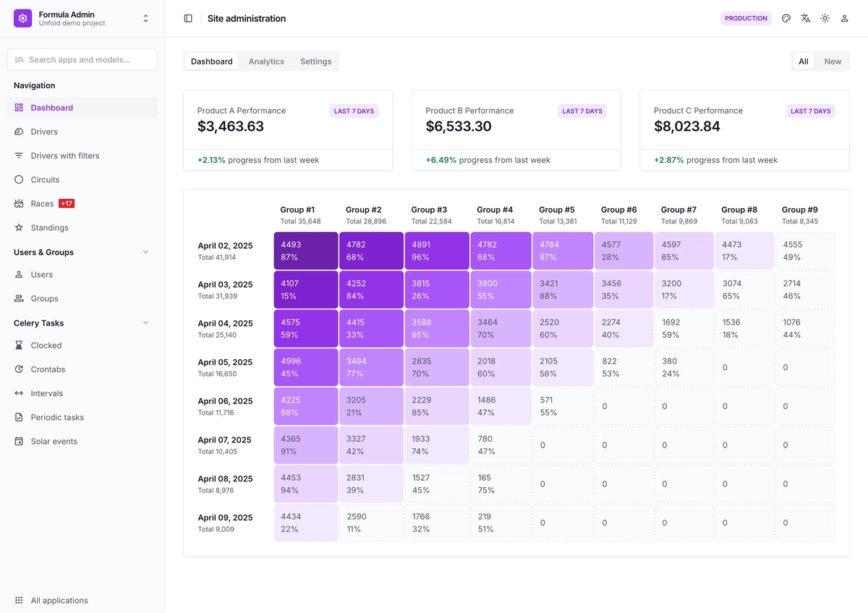Viewport: 868px width, 613px height.
Task: Open Crontabs link
Action: point(82,369)
